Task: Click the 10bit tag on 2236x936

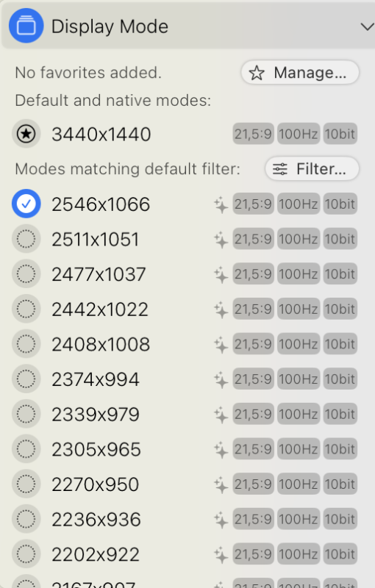Action: 340,520
